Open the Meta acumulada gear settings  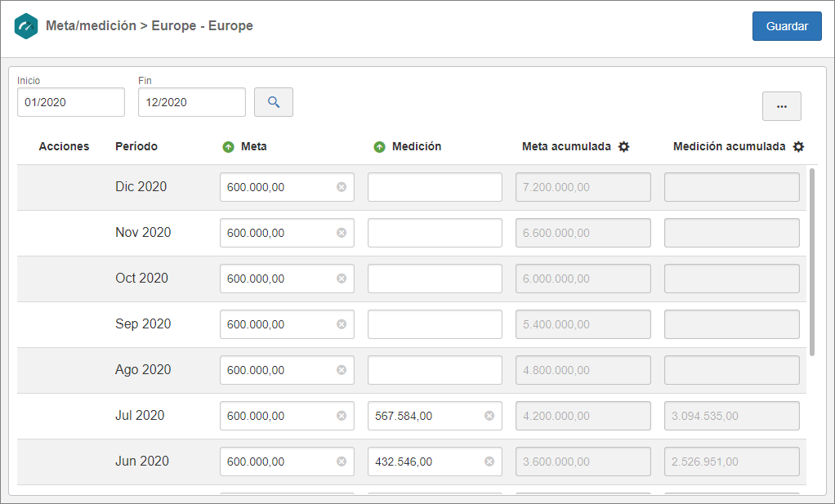coord(623,147)
